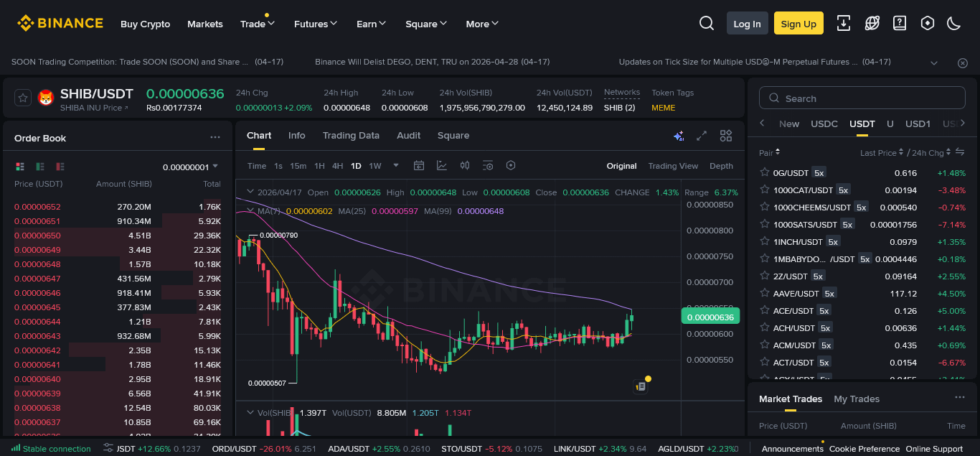Open technical indicators line-chart icon

point(442,165)
